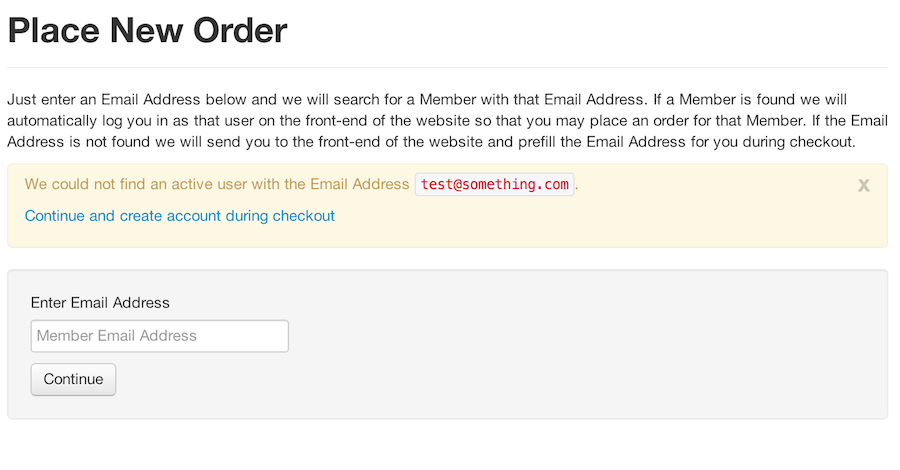Click the Enter Email Address label
900x470 pixels.
[100, 303]
